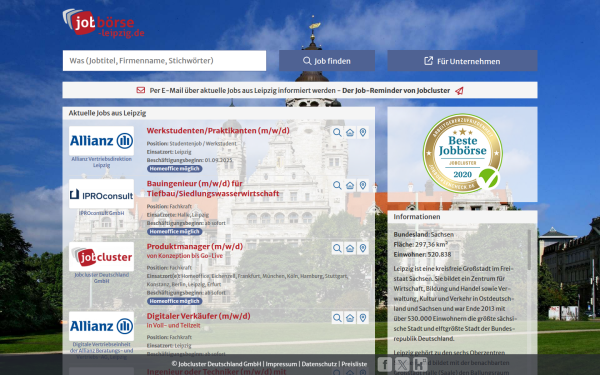Screen dimensions: 600x375
Task: Open Facebook icon in footer
Action: [x=385, y=364]
